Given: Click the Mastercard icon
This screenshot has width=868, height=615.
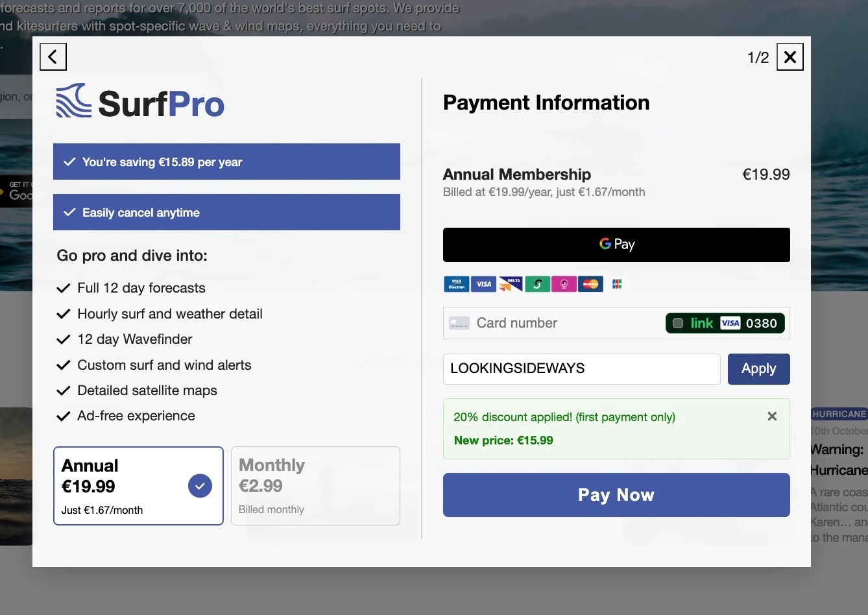Looking at the screenshot, I should click(x=590, y=283).
